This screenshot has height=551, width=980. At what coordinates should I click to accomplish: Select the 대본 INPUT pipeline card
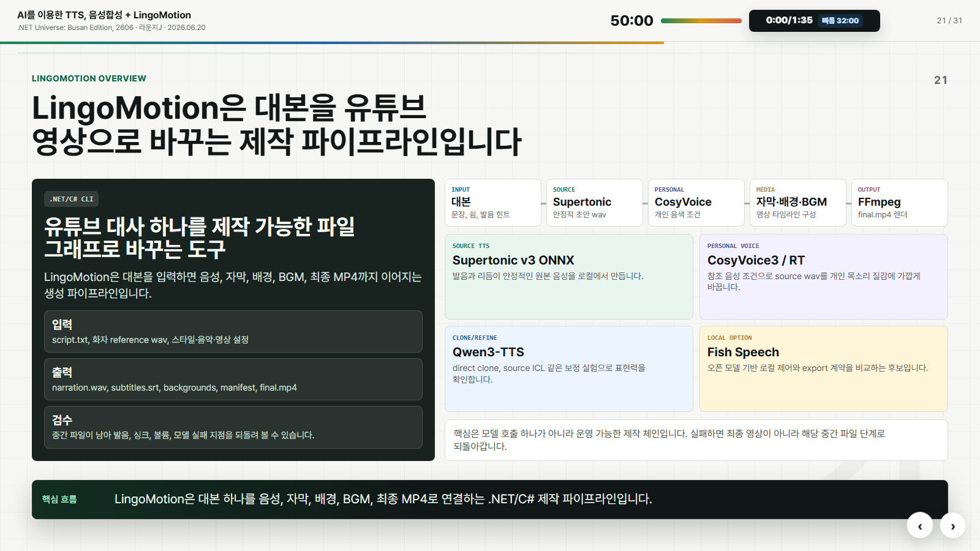tap(493, 203)
